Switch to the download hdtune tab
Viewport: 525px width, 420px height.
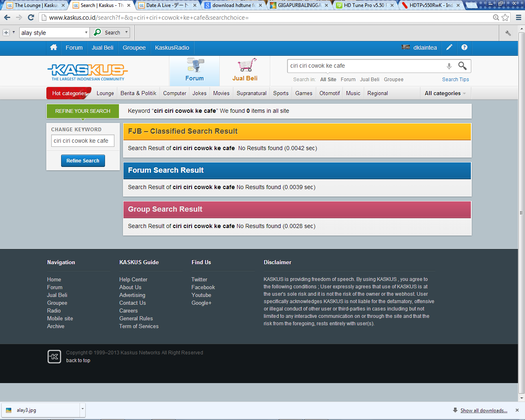[x=233, y=5]
